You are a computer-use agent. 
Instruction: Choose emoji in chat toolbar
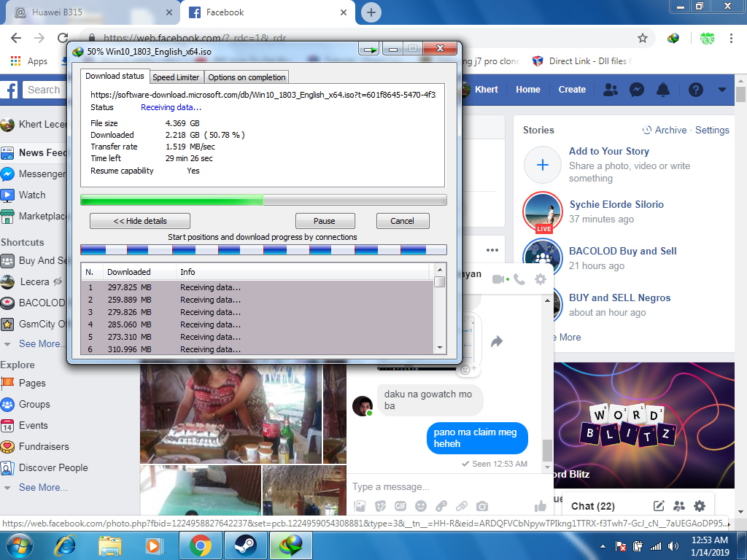[421, 506]
